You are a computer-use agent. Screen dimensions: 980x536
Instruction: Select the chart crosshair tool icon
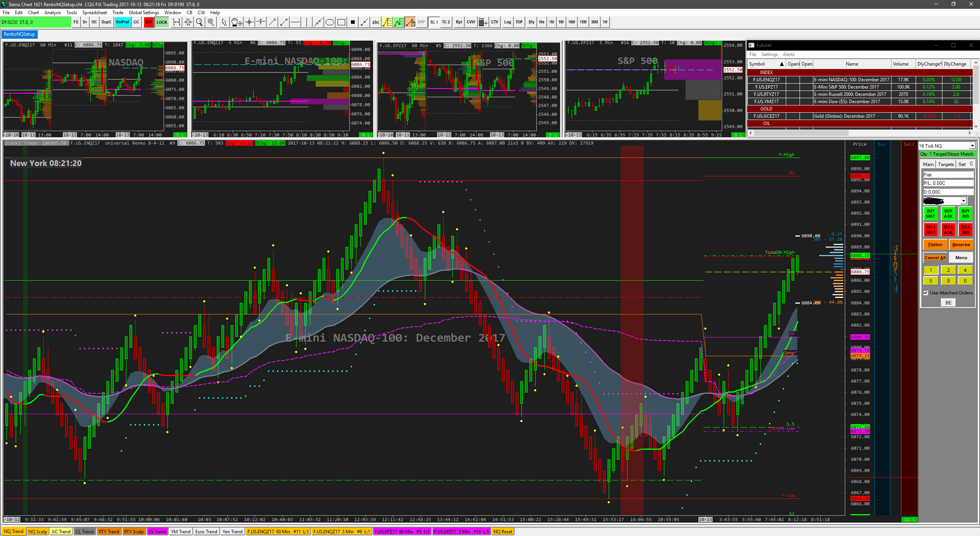pyautogui.click(x=249, y=22)
